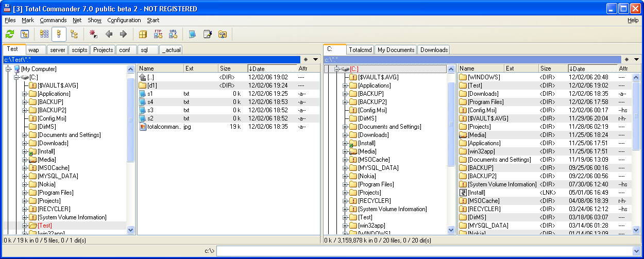Sort right panel by Date column
Viewport: 644px width, 259px height.
(592, 68)
